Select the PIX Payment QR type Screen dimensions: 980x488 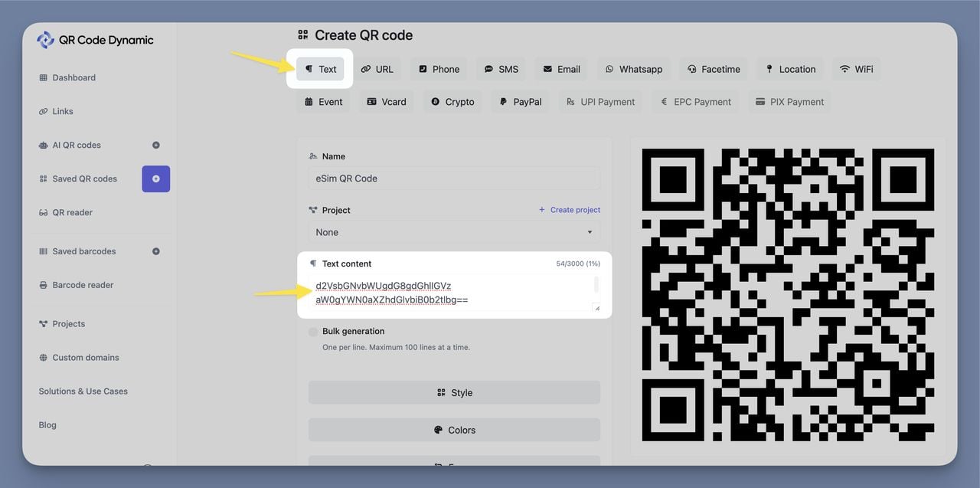point(789,102)
